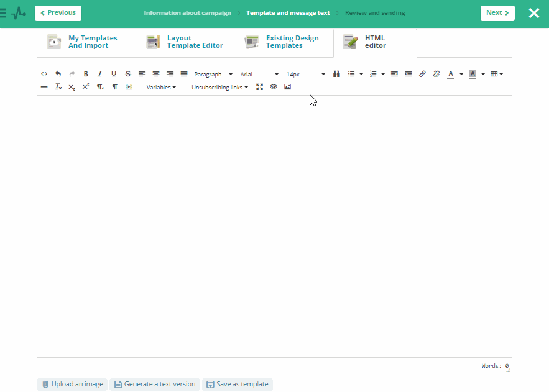This screenshot has width=549, height=392.
Task: Click the undo arrow icon
Action: (x=58, y=74)
